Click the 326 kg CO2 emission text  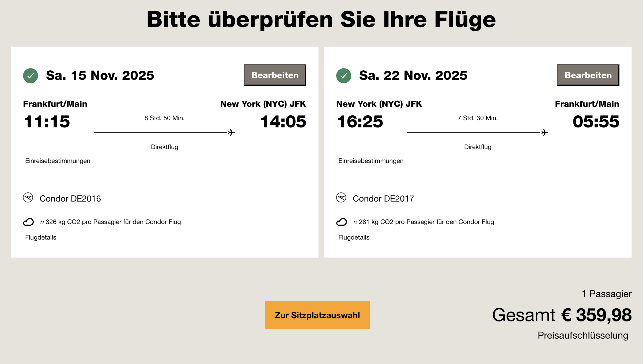pos(111,222)
